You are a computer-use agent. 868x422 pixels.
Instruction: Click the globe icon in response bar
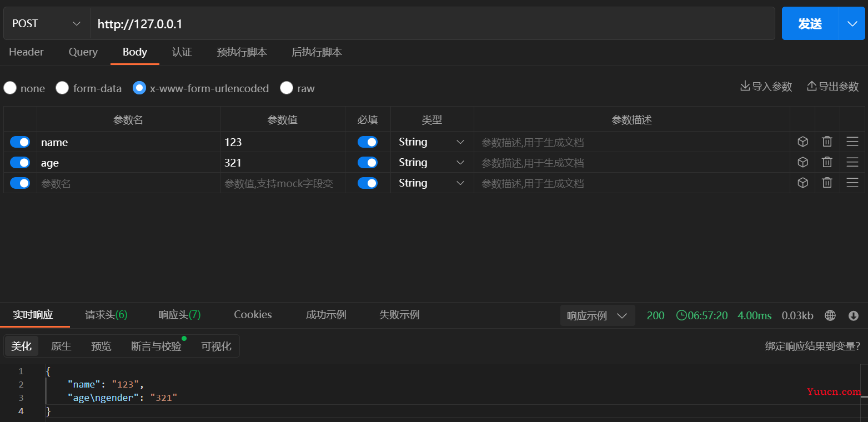[830, 315]
